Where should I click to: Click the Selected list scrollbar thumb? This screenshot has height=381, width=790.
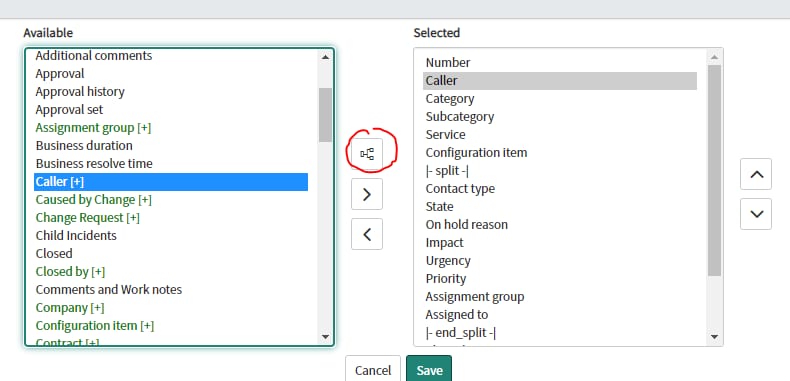(714, 170)
